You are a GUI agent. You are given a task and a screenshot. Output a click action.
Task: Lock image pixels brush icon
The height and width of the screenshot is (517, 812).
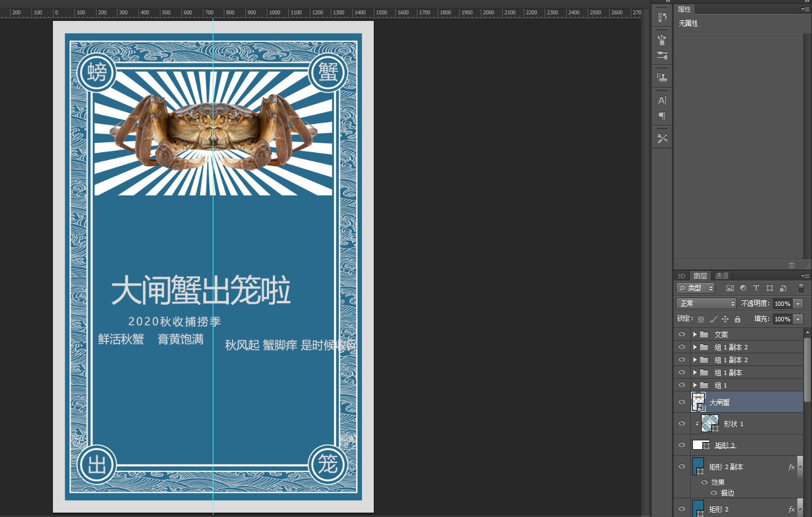(x=713, y=319)
